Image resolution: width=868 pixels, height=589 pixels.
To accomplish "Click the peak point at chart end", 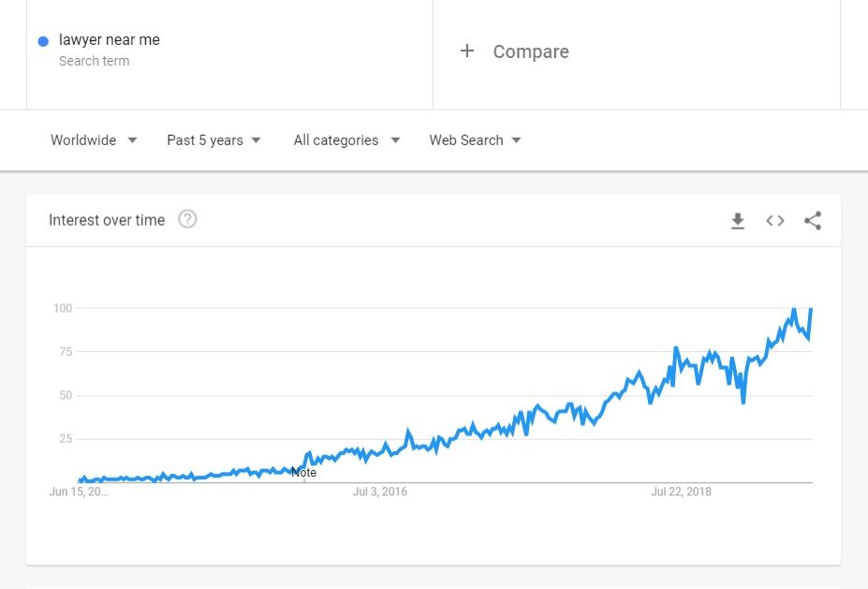I will pos(811,309).
